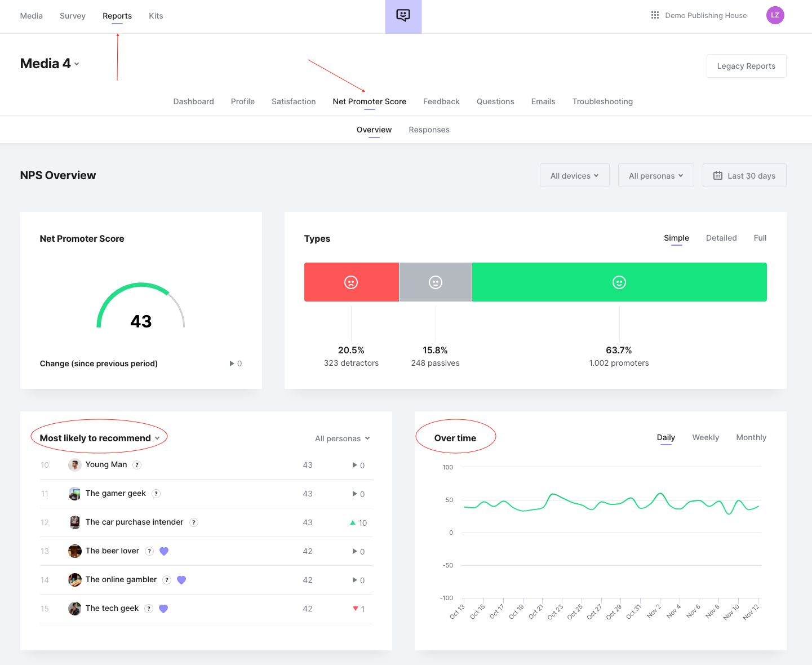Viewport: 812px width, 665px height.
Task: Click the change indicator arrow under Net Promoter Score
Action: (x=232, y=363)
